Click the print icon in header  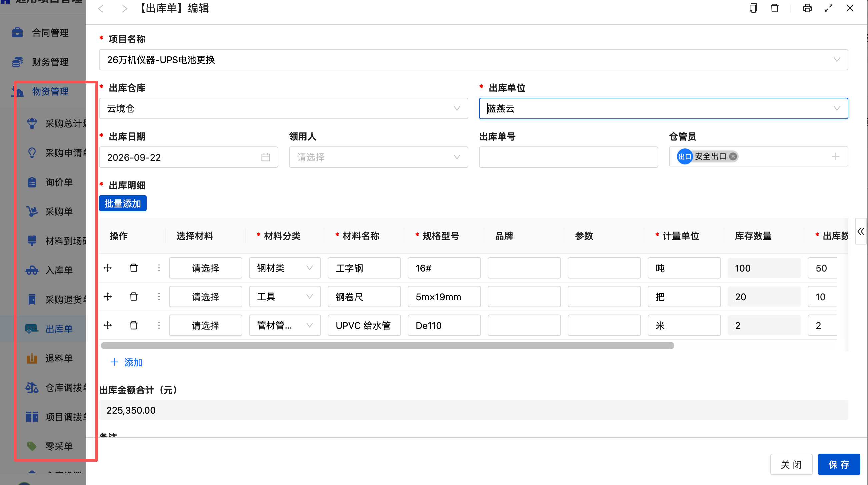coord(807,8)
